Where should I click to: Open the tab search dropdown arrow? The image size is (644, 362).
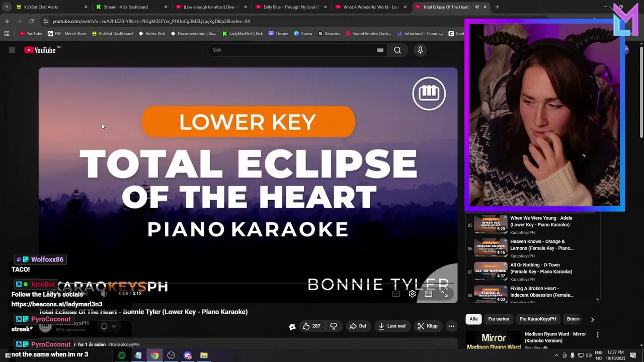pyautogui.click(x=7, y=7)
